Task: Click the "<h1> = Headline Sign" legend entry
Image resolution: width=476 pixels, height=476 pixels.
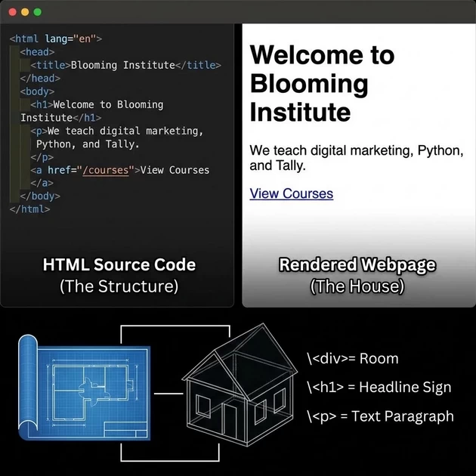Action: (379, 388)
